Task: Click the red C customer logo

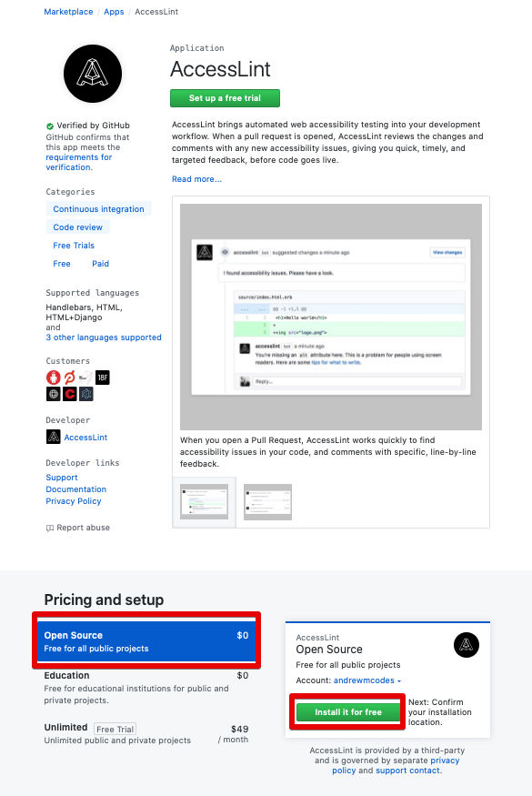Action: point(69,394)
